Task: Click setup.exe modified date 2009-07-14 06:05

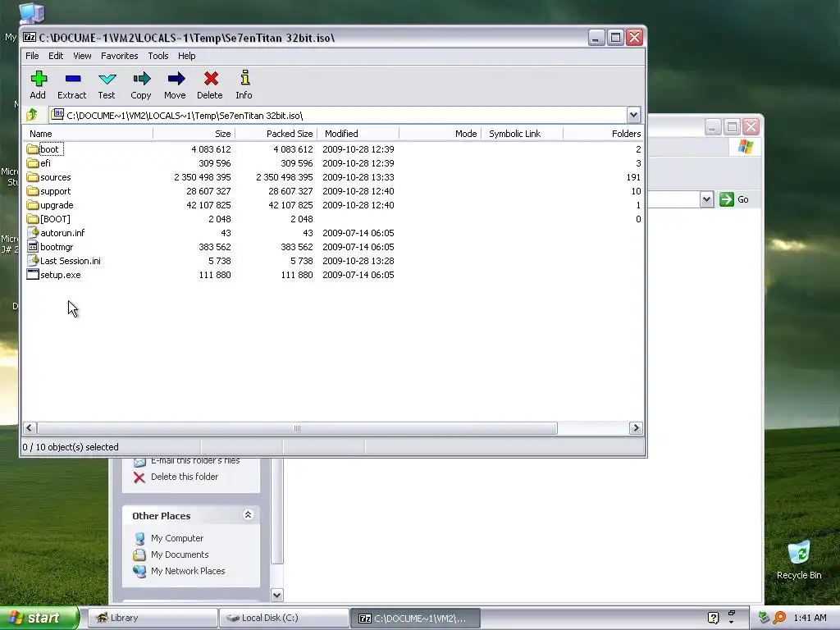Action: pos(358,274)
